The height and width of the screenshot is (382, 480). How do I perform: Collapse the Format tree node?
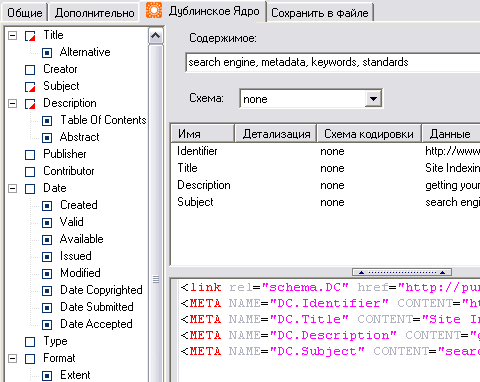pos(12,358)
